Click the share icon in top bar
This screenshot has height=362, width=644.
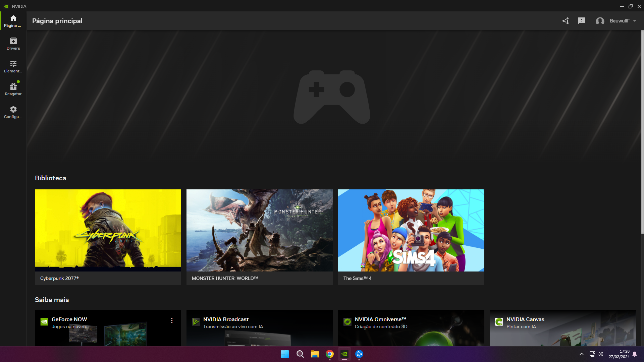tap(566, 21)
